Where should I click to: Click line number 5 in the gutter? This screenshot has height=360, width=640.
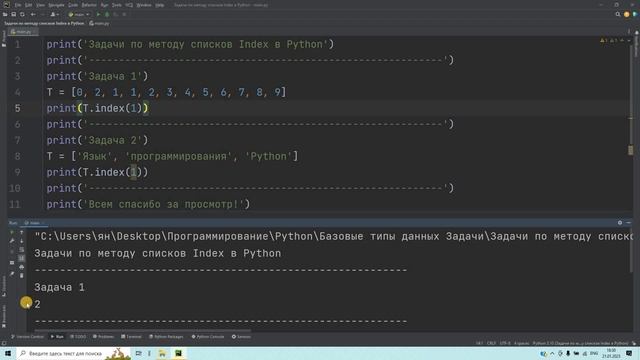pyautogui.click(x=18, y=108)
